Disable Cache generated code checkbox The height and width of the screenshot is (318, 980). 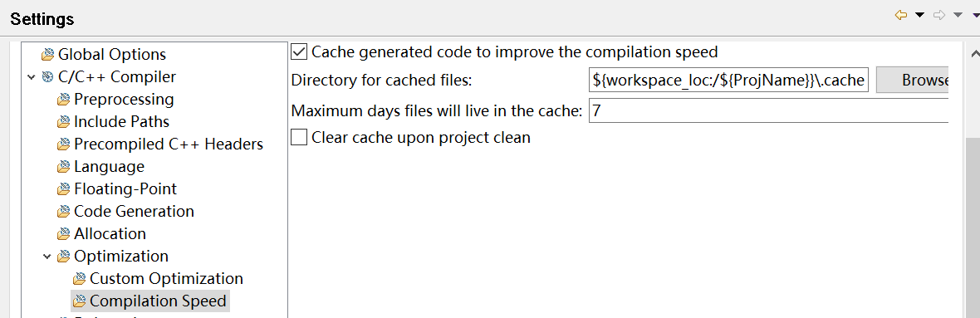point(299,51)
